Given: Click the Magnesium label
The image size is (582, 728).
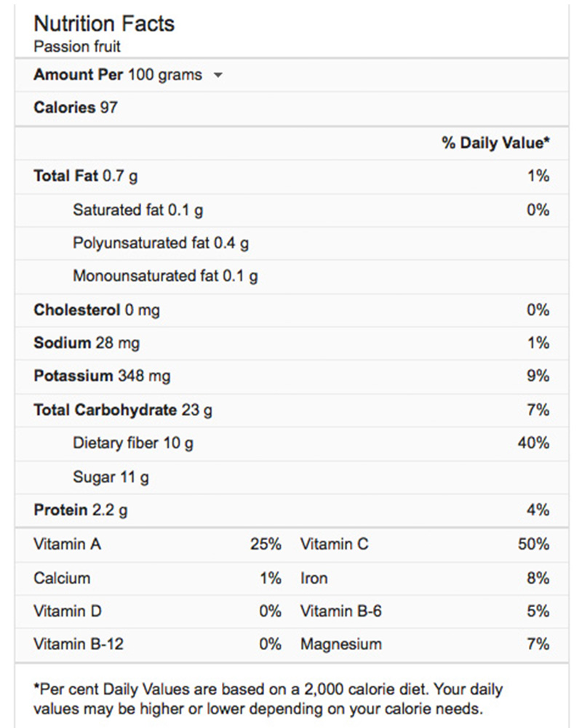Looking at the screenshot, I should pyautogui.click(x=340, y=644).
